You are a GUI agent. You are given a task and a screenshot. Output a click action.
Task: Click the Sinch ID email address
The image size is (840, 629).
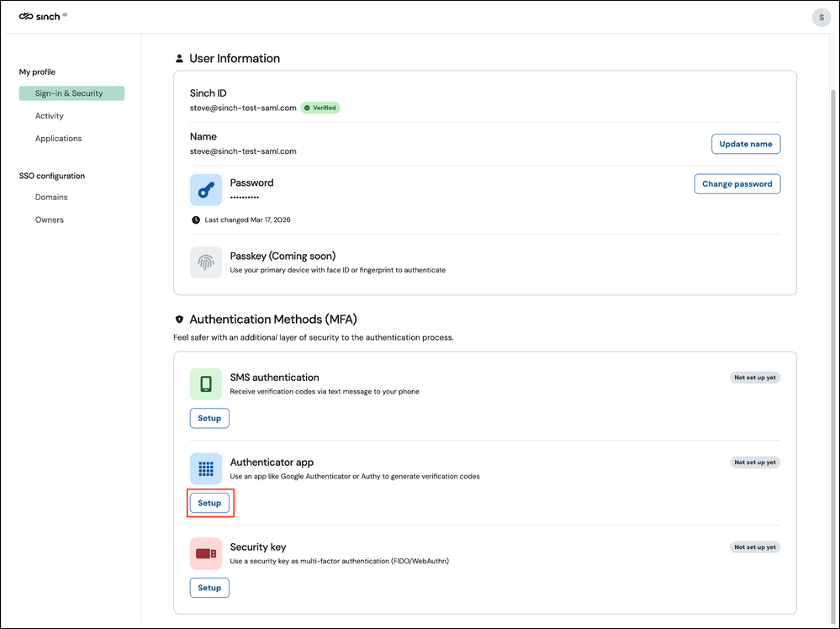point(243,108)
